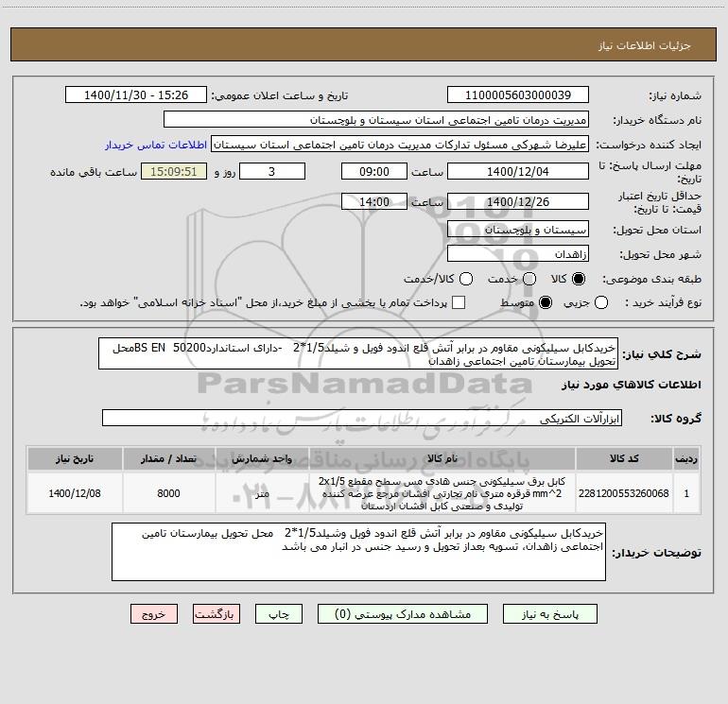Click the unit cell متر

pos(262,493)
